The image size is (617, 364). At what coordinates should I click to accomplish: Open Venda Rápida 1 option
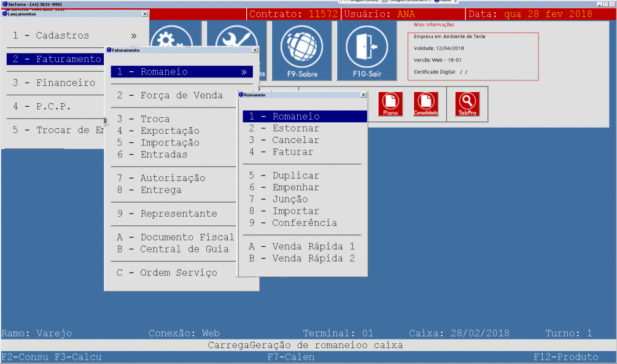[x=313, y=246]
